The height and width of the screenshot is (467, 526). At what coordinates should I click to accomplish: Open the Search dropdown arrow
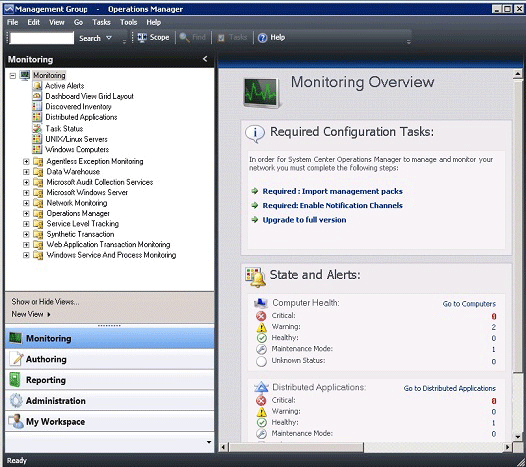click(109, 38)
